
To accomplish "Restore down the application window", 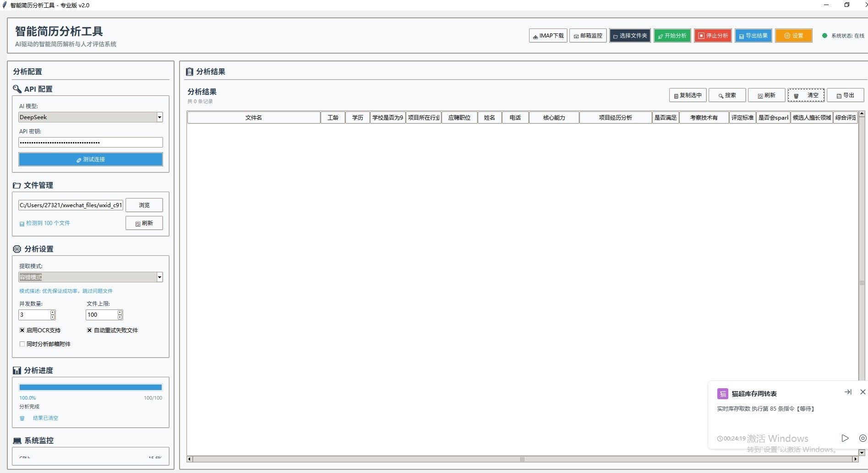I will click(847, 5).
